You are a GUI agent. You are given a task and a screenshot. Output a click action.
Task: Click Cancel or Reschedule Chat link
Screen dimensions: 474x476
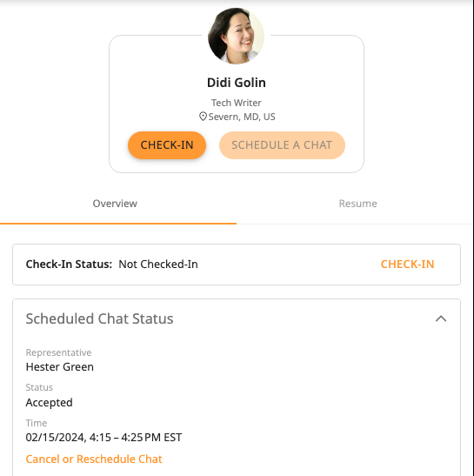tap(94, 459)
